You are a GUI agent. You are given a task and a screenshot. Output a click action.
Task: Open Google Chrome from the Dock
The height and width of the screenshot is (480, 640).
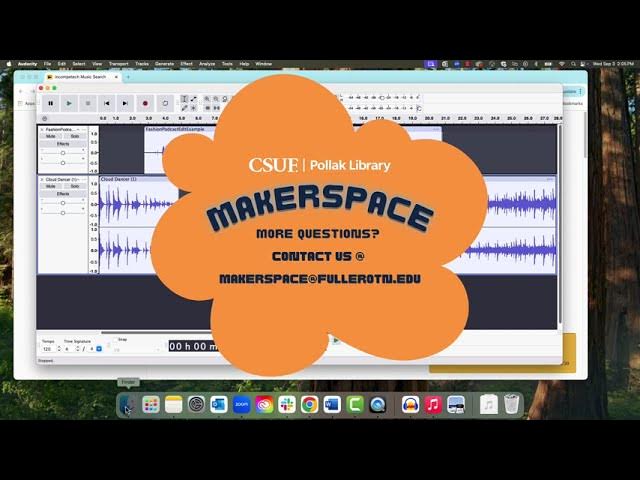pos(309,405)
